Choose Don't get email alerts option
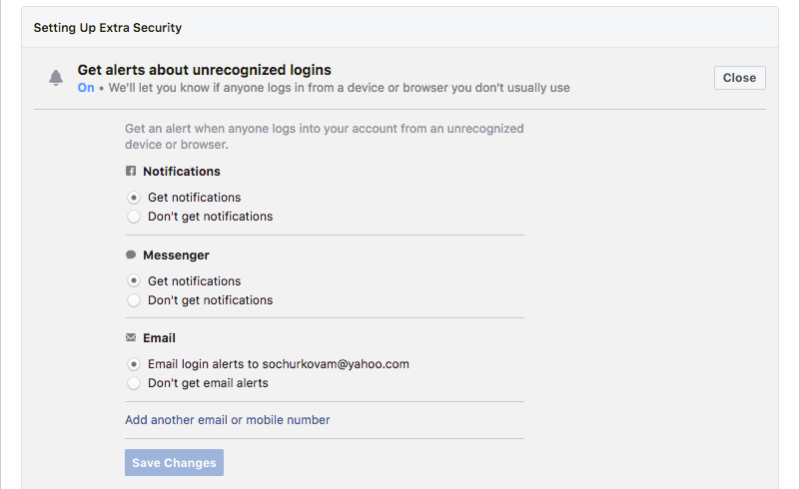This screenshot has height=489, width=800. click(x=134, y=383)
